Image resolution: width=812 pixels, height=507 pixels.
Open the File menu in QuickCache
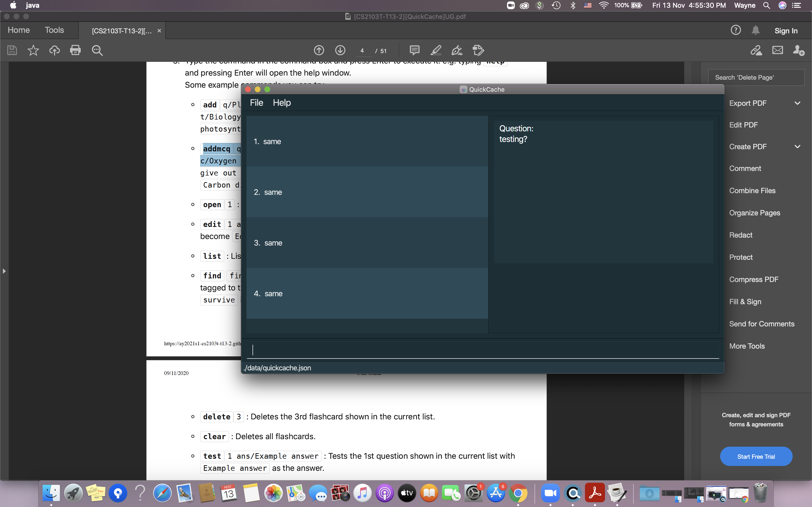[256, 103]
